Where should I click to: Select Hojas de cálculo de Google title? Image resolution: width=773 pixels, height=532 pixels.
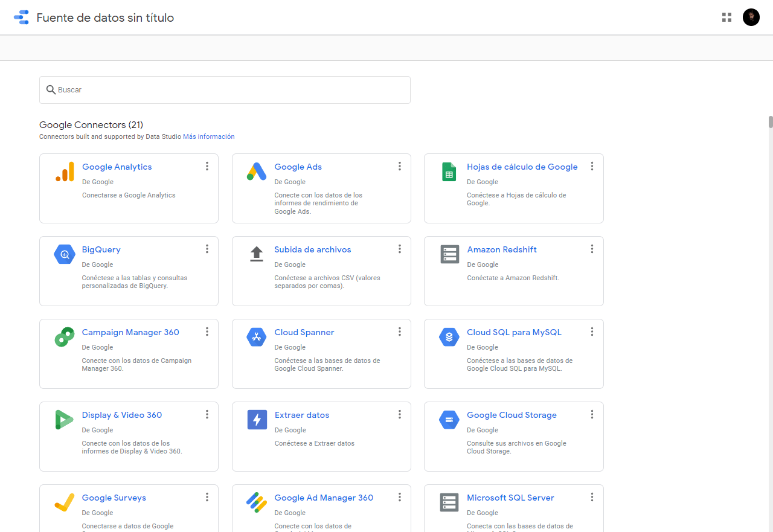tap(522, 167)
